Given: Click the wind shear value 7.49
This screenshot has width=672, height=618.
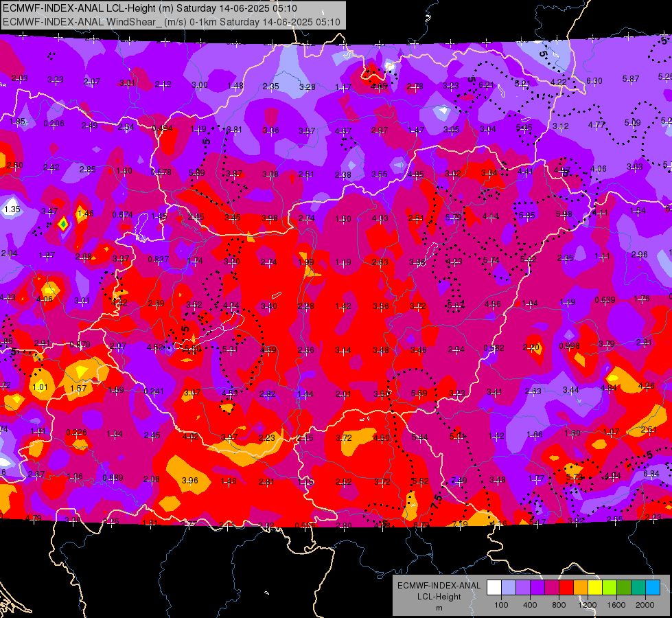Looking at the screenshot, I should 459,481.
